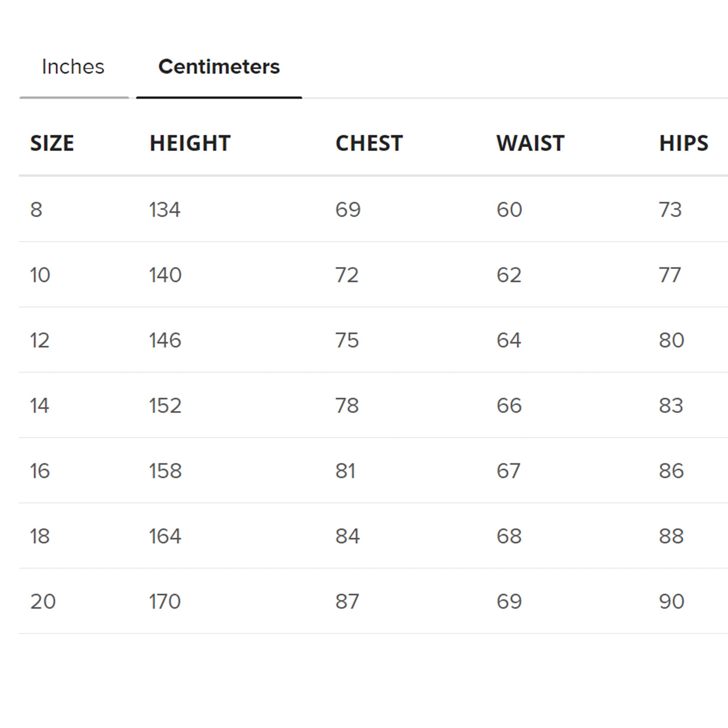Click the WAIST column header

click(529, 143)
